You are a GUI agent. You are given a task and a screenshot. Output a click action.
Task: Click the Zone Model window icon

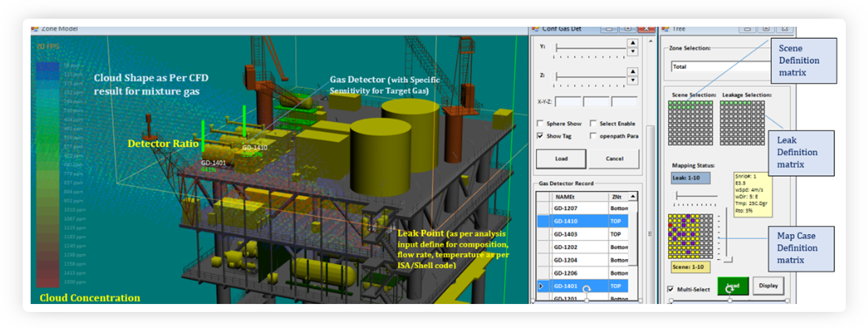click(35, 28)
